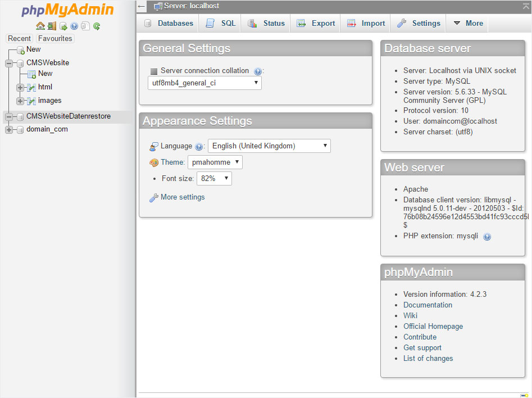Image resolution: width=532 pixels, height=398 pixels.
Task: Collapse the CMSWebsite database tree node
Action: point(9,63)
